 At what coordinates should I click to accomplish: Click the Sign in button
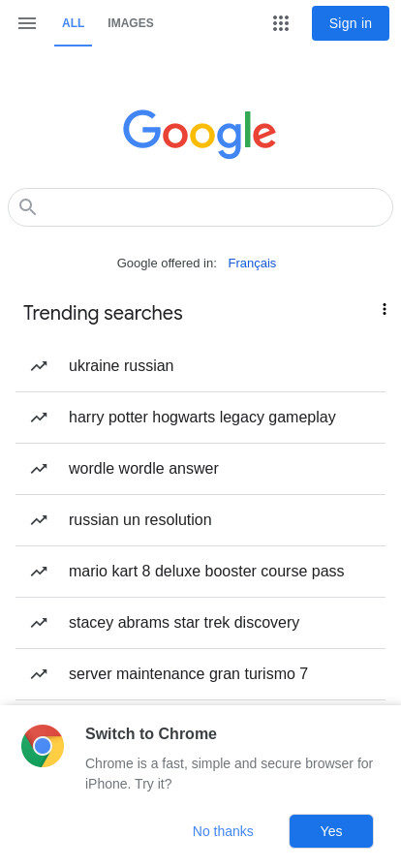351,23
